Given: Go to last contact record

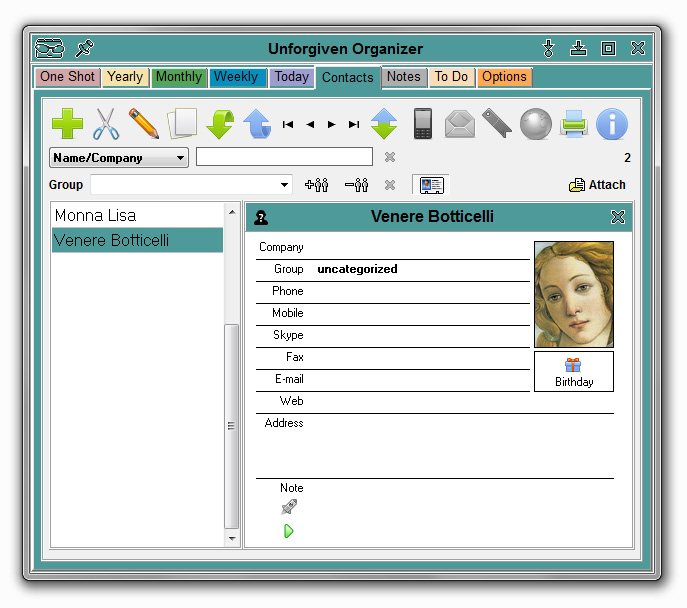Looking at the screenshot, I should pos(354,125).
